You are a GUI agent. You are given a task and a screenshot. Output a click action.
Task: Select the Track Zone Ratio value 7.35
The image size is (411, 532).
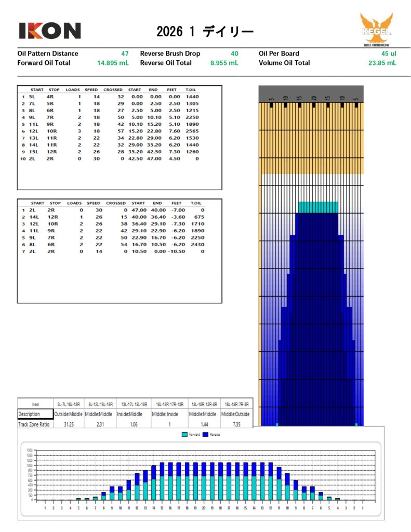click(235, 424)
